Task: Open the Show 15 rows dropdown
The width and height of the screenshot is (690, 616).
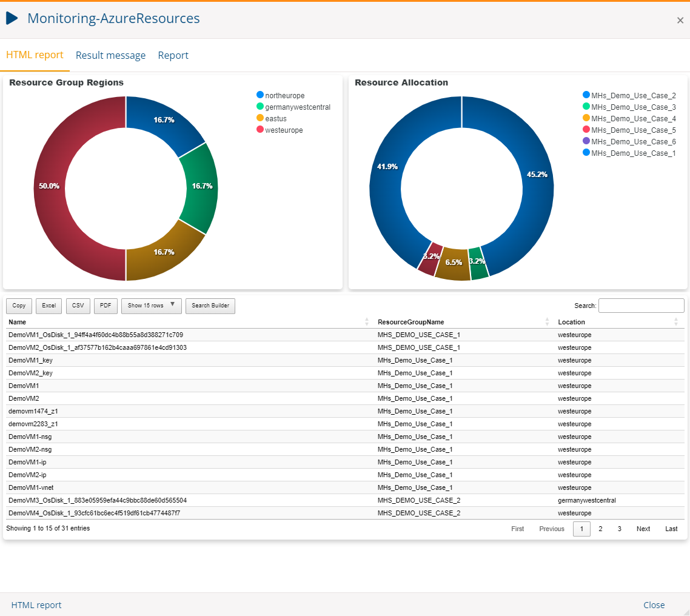Action: 151,306
